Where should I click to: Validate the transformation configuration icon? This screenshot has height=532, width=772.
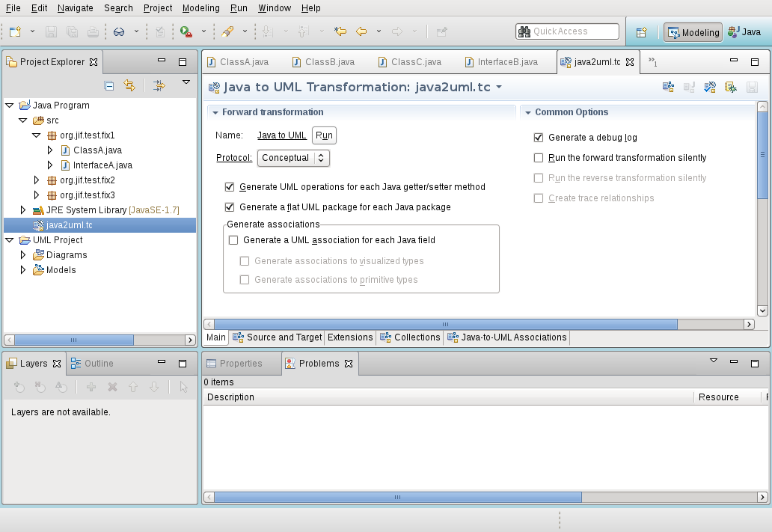click(x=709, y=88)
